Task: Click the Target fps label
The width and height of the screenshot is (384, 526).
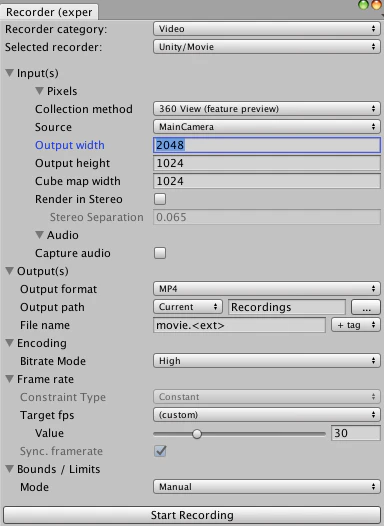Action: (x=47, y=415)
